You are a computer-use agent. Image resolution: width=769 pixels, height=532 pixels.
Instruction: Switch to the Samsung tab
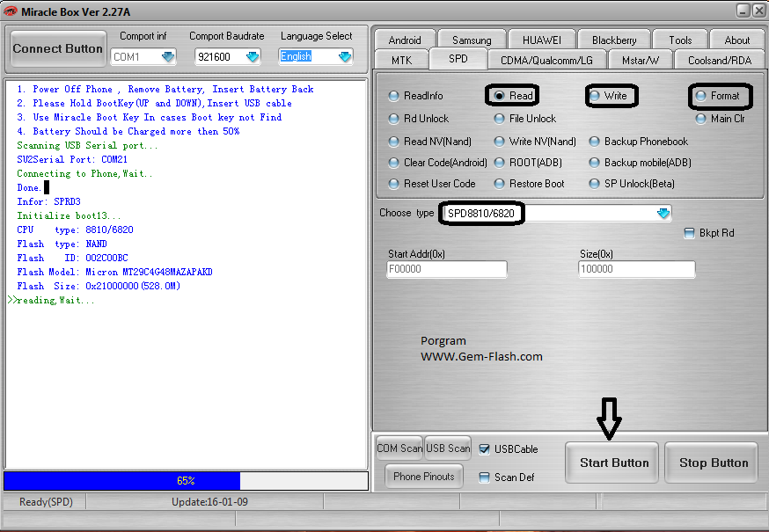coord(472,40)
